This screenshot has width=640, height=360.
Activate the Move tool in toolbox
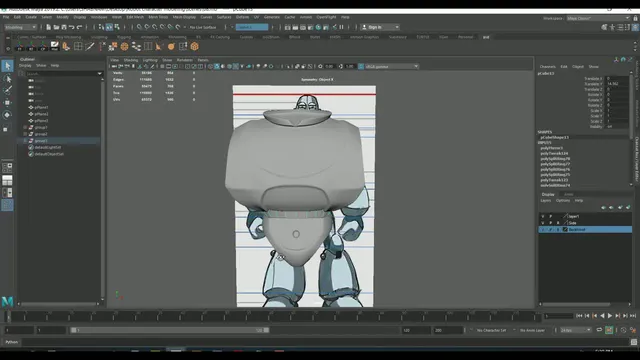click(7, 102)
